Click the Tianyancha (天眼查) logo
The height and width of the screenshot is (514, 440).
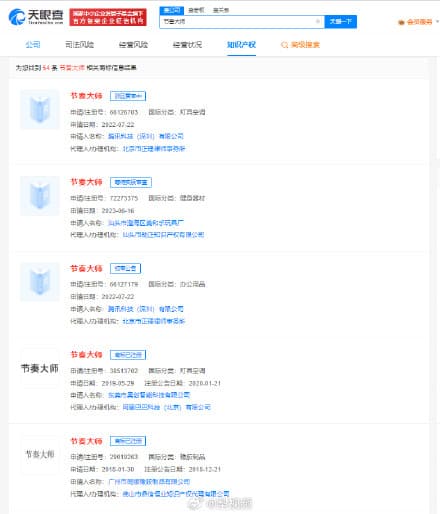point(36,17)
